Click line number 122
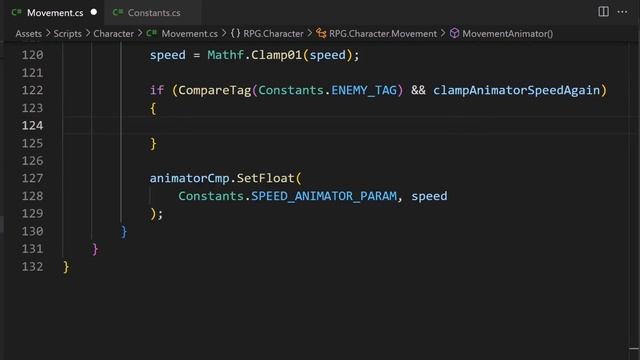Viewport: 640px width, 360px height. (32, 90)
